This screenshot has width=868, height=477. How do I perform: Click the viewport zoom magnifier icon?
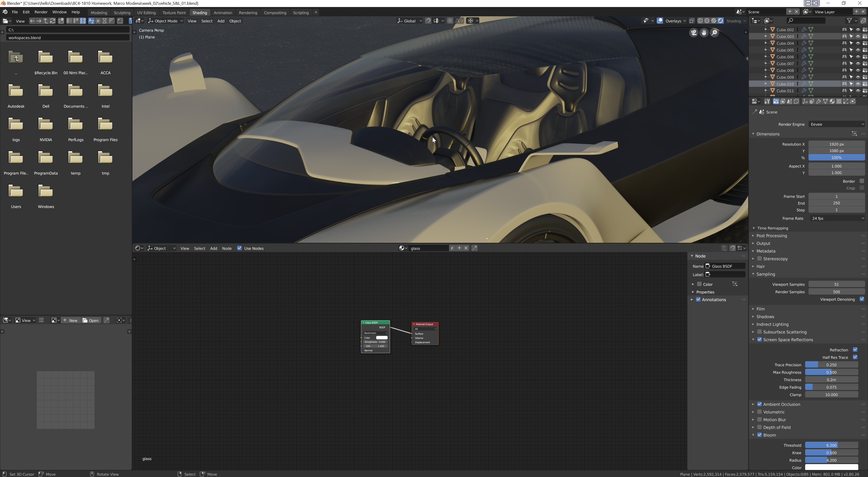pos(714,33)
